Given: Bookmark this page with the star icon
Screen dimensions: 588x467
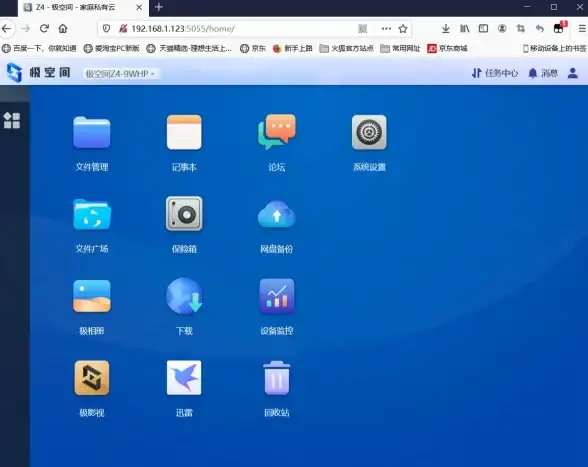Looking at the screenshot, I should 403,29.
